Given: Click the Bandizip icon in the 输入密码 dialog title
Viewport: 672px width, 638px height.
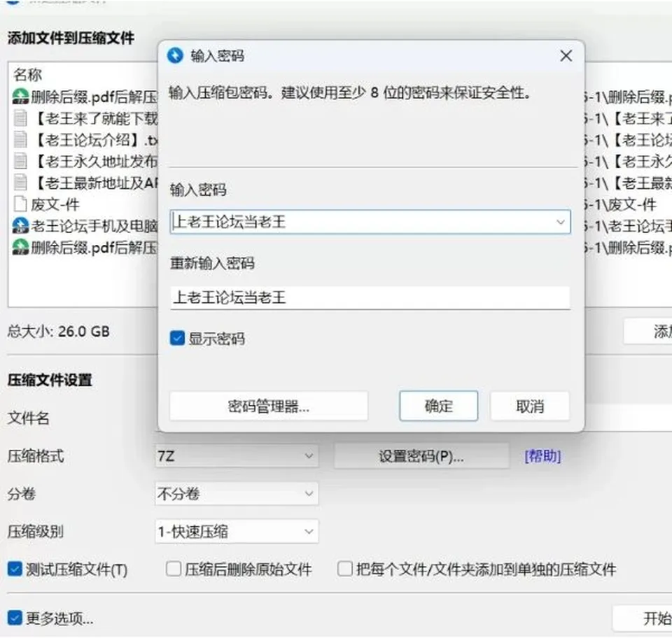Looking at the screenshot, I should [x=175, y=55].
